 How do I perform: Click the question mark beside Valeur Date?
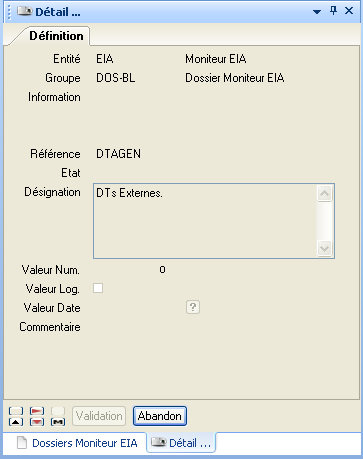point(193,307)
